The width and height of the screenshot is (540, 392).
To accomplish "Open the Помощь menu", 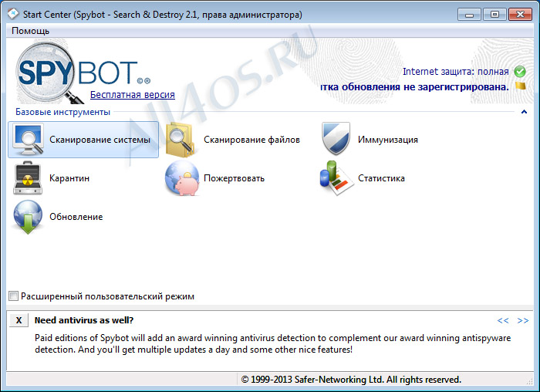I will point(31,31).
